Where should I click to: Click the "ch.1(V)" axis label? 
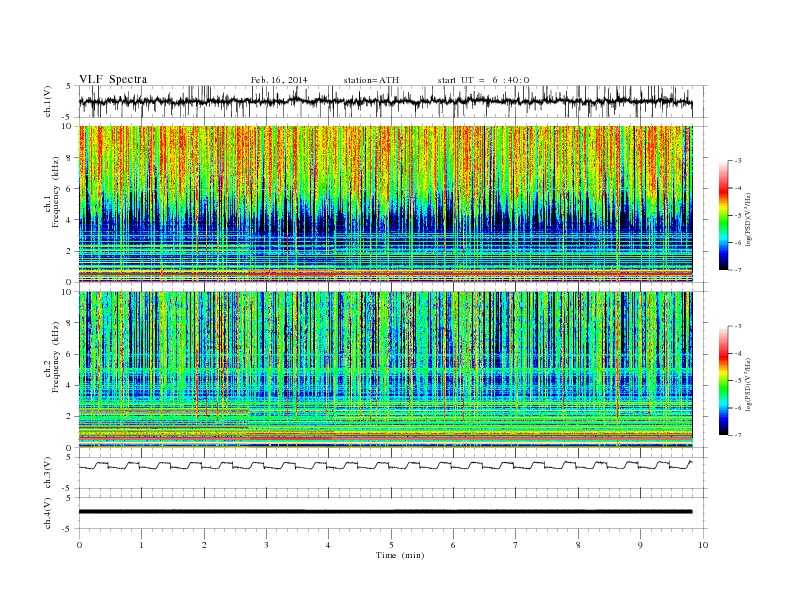[48, 101]
